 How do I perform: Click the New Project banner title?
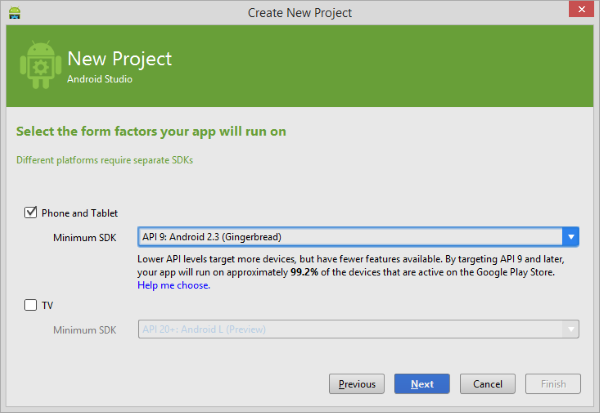120,59
